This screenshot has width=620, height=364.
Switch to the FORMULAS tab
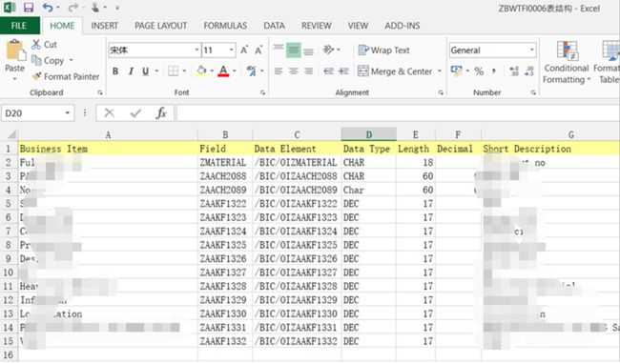[225, 26]
